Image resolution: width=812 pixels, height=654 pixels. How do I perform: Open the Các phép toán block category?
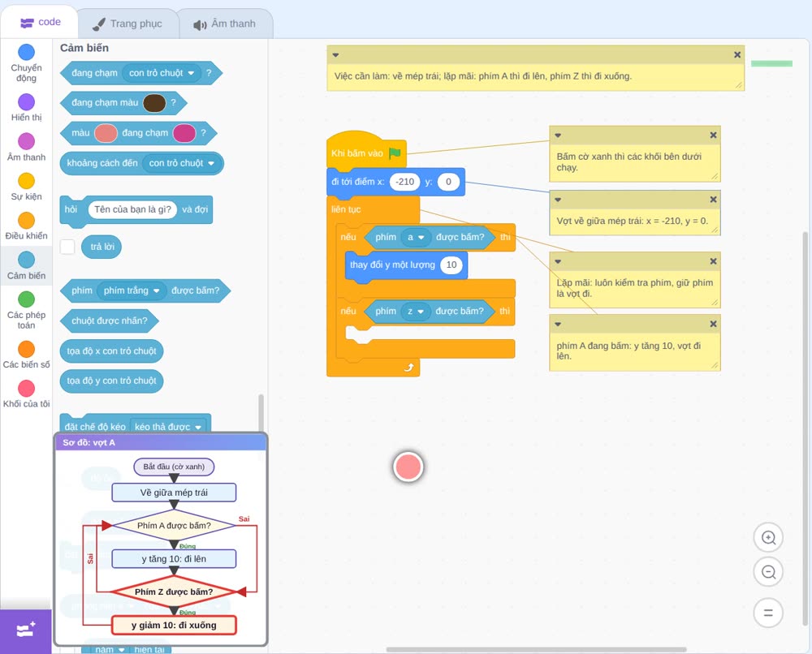coord(26,311)
